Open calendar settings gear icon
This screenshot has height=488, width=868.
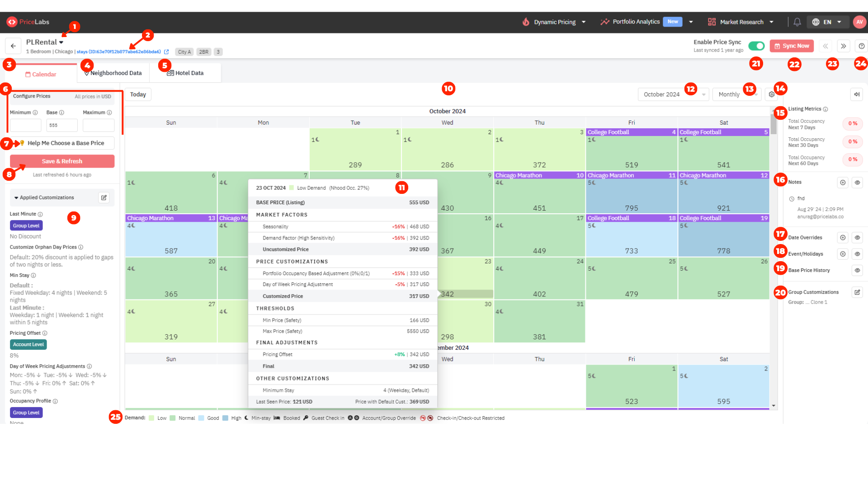[x=771, y=94]
